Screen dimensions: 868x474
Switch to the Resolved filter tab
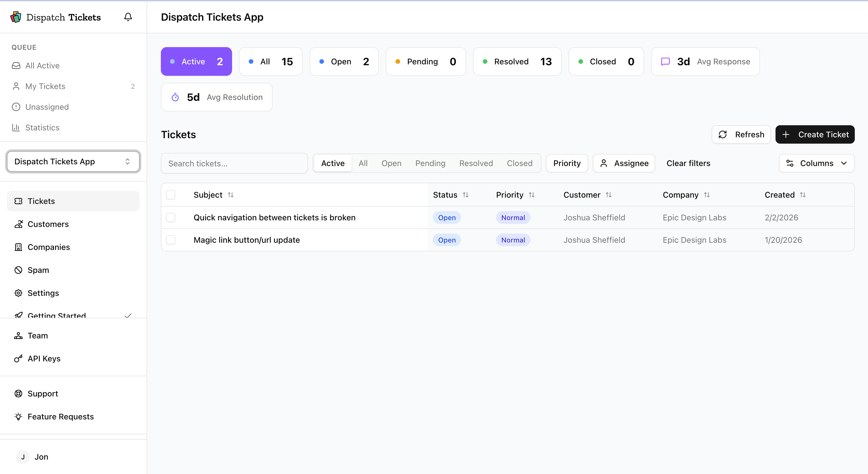[x=476, y=163]
